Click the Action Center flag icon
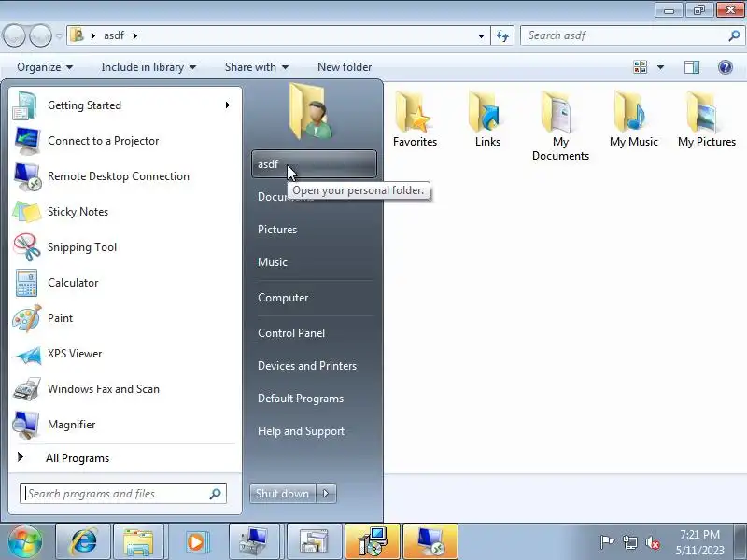Viewport: 747px width, 560px height. pos(607,542)
